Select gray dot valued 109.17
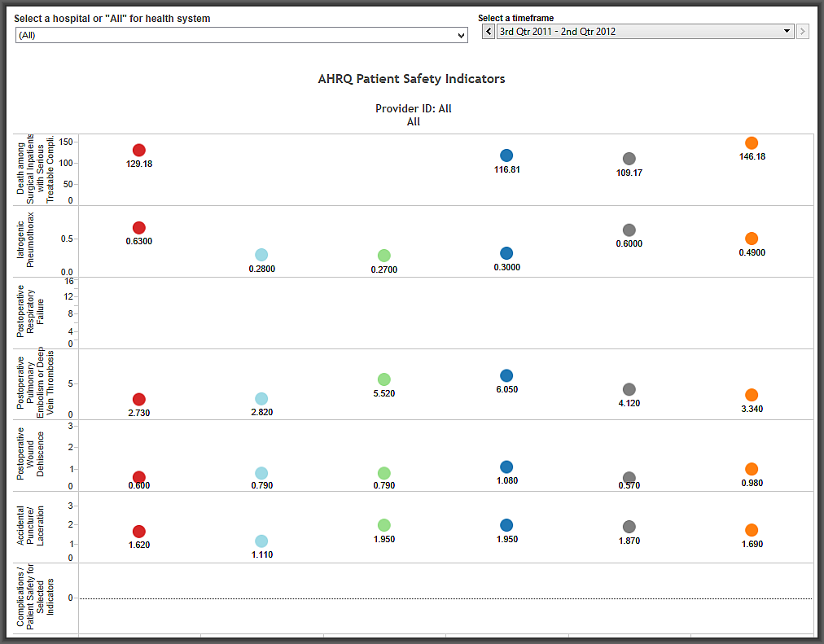 (629, 159)
